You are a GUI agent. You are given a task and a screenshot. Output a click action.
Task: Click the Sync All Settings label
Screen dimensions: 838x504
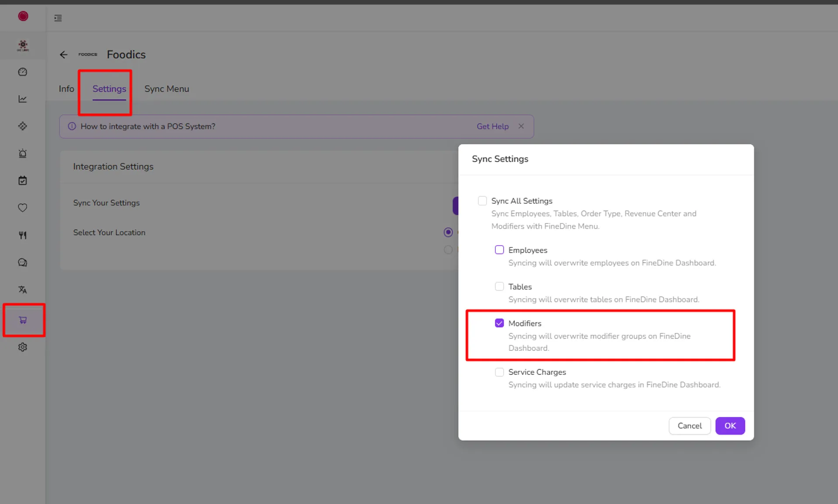click(522, 201)
